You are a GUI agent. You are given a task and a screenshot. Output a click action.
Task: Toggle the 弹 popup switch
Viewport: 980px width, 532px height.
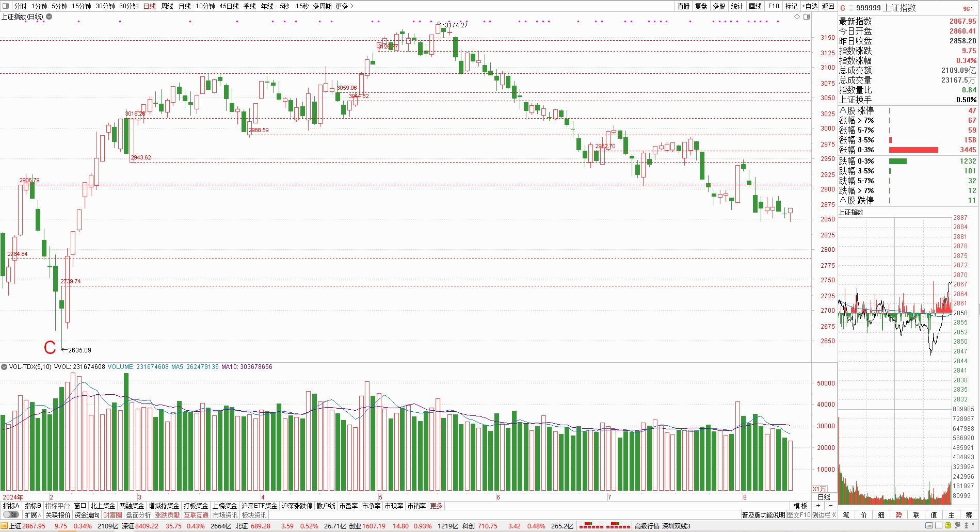point(11,515)
